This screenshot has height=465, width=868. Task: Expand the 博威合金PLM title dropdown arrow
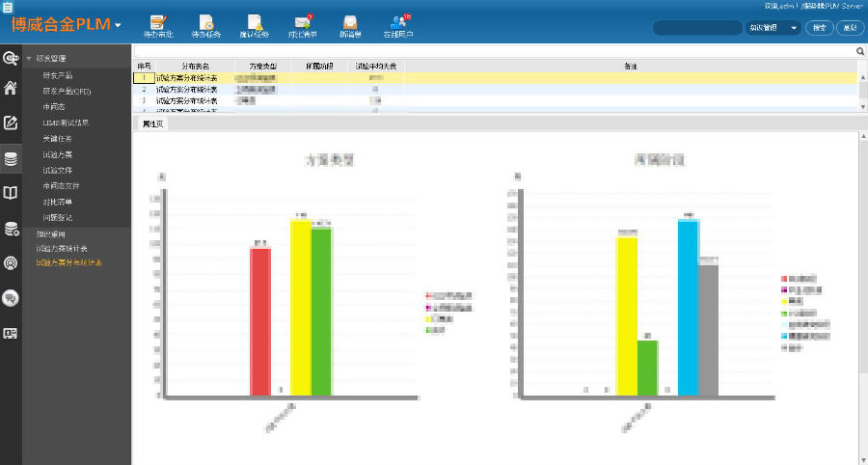[x=118, y=25]
